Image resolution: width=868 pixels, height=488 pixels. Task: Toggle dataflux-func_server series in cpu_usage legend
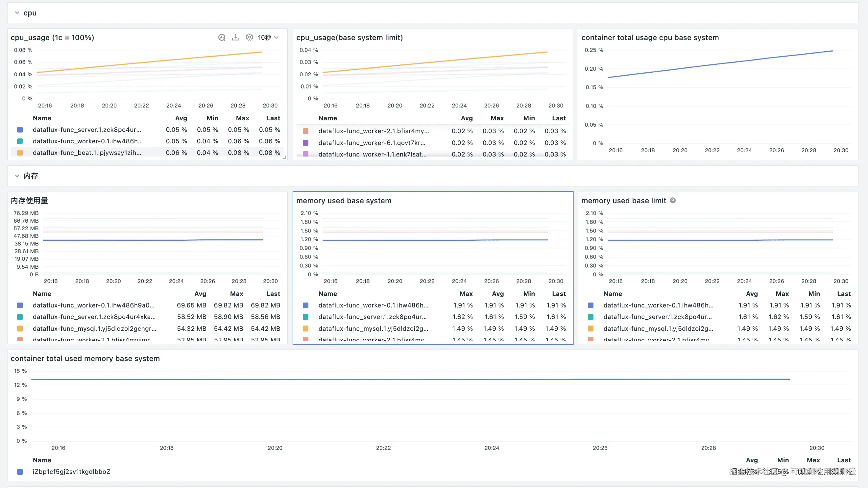[x=87, y=130]
